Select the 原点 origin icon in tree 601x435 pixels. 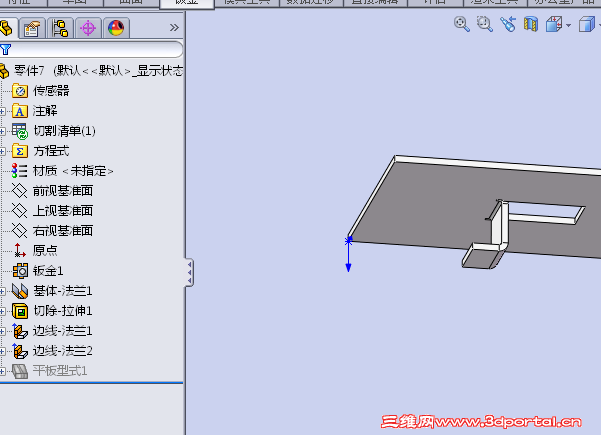[20, 250]
